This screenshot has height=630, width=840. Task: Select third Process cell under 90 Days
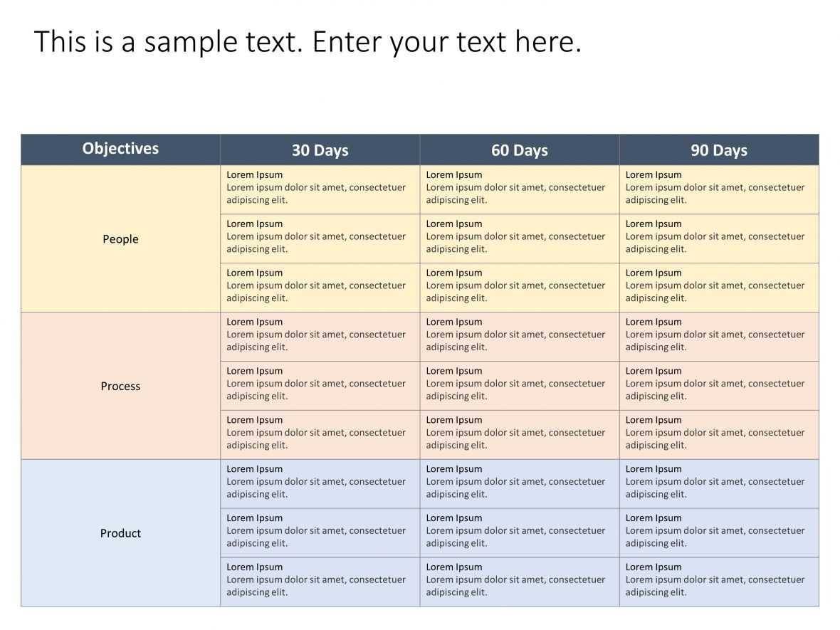click(x=719, y=435)
